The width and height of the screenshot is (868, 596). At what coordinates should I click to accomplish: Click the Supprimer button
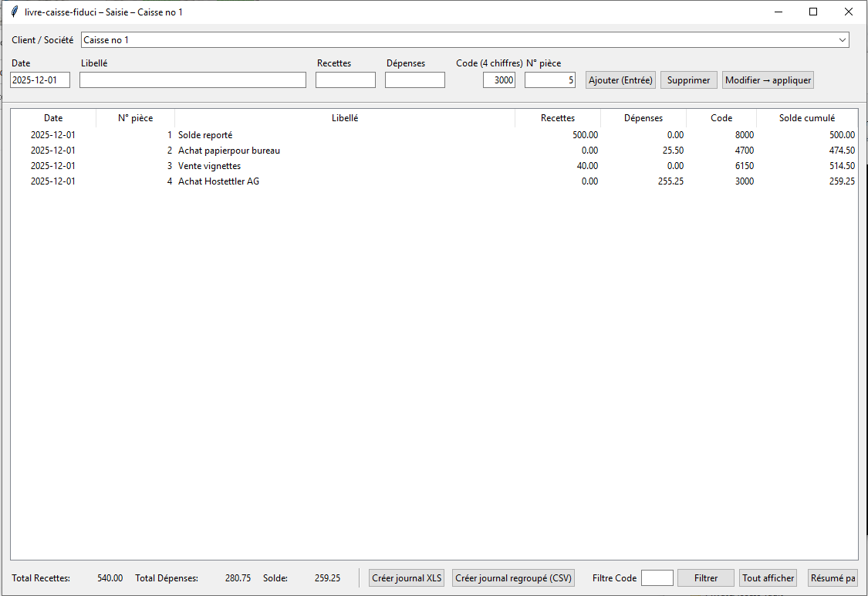(688, 80)
